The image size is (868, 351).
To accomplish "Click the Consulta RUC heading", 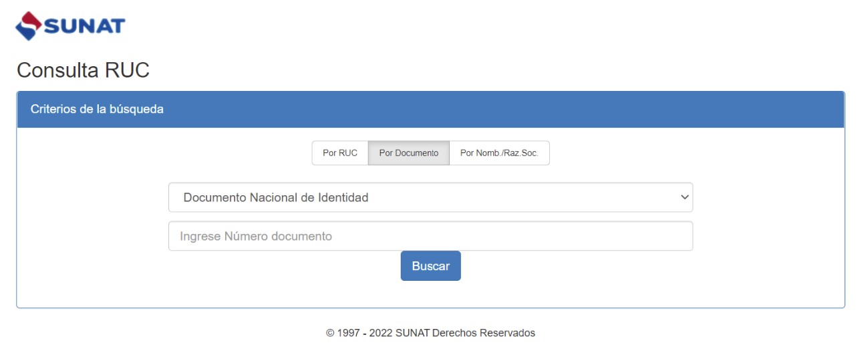I will coord(83,70).
